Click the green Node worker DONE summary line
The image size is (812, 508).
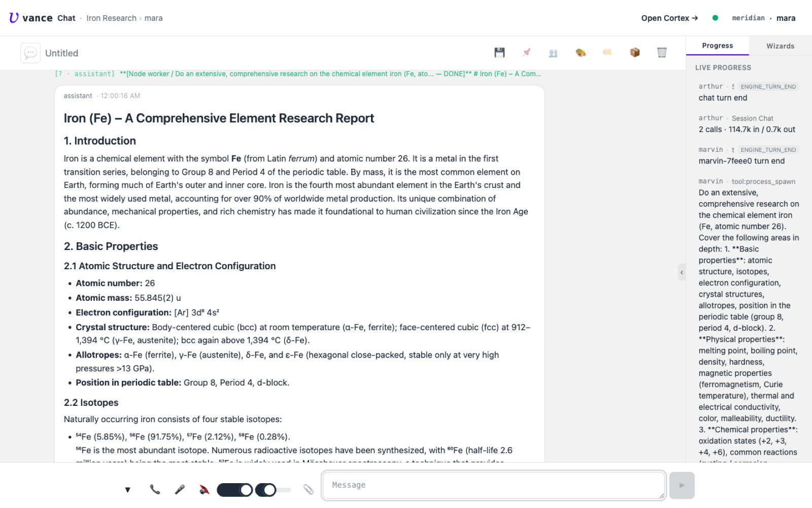point(298,74)
